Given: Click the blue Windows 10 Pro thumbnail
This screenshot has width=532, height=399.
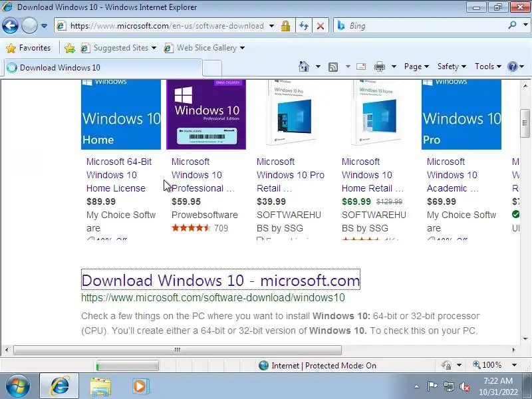Looking at the screenshot, I should tap(462, 114).
